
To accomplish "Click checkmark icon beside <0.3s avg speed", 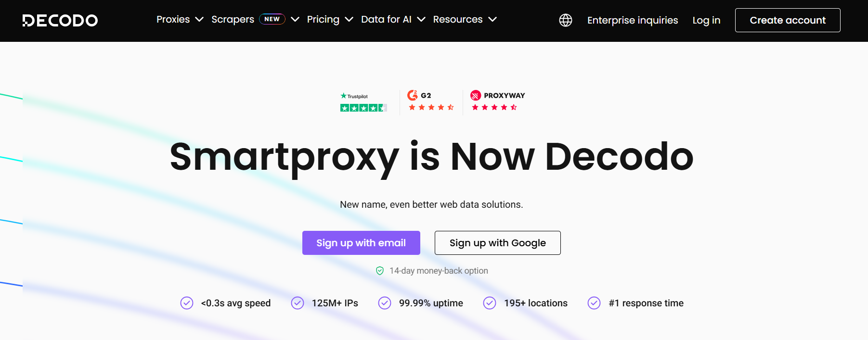I will coord(187,303).
